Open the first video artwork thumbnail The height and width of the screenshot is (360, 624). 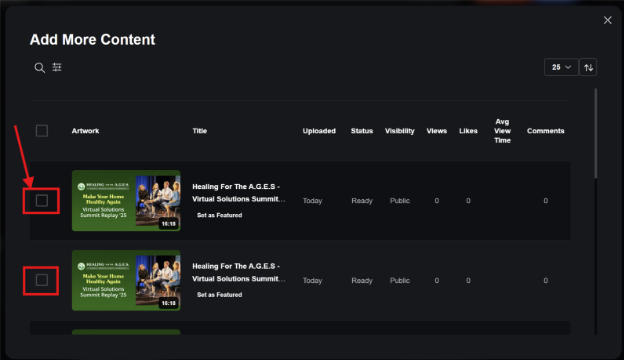126,200
